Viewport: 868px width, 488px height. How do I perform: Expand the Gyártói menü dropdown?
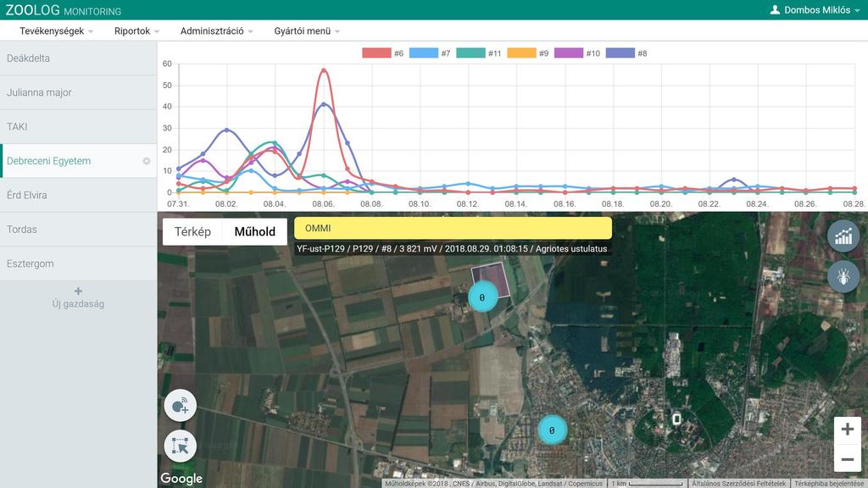pyautogui.click(x=307, y=31)
